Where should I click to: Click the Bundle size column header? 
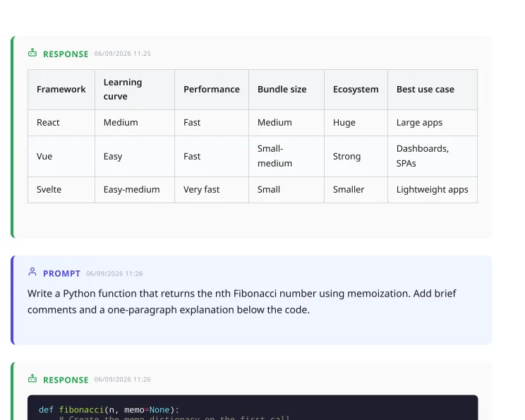click(286, 90)
